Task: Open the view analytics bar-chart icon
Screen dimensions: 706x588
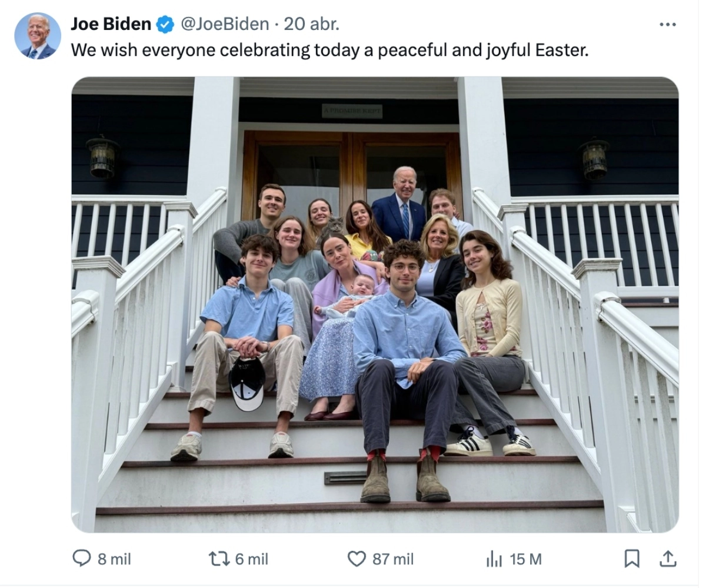Action: click(494, 559)
